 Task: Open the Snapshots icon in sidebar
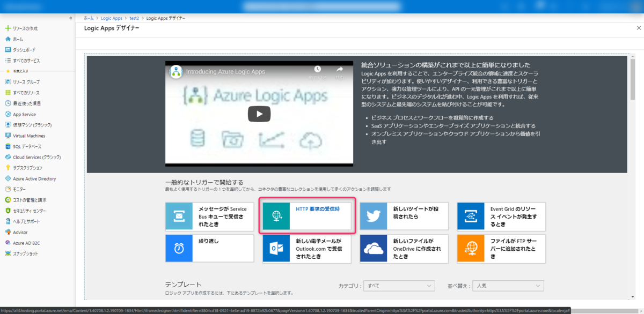(8, 253)
